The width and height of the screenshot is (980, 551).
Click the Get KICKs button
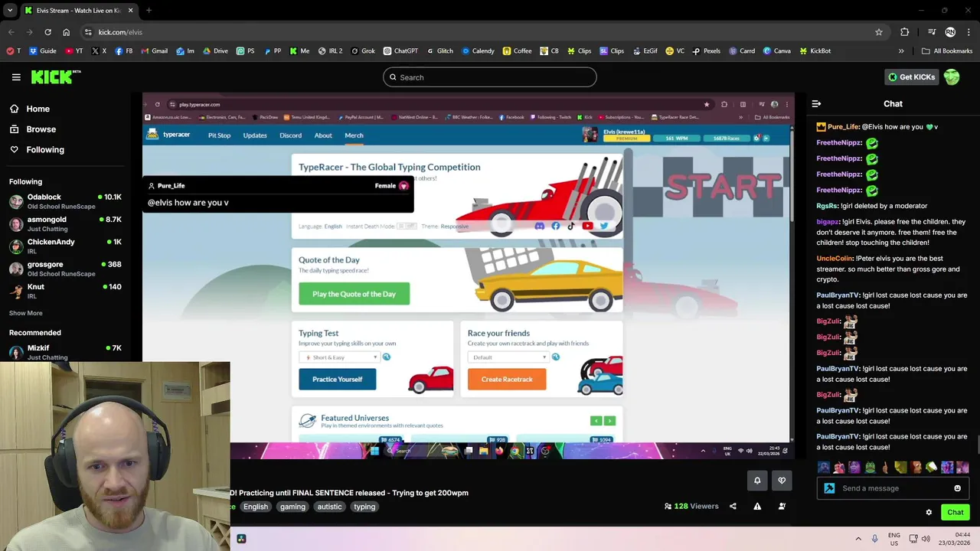click(911, 77)
